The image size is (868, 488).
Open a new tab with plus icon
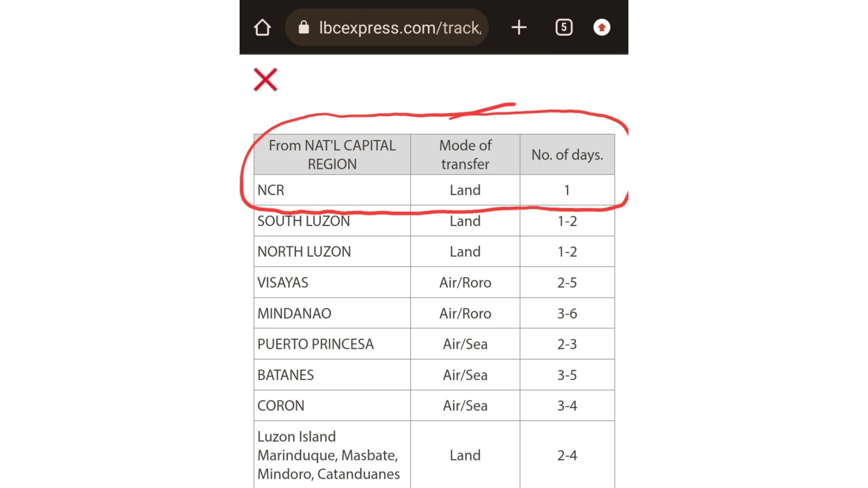pos(519,27)
